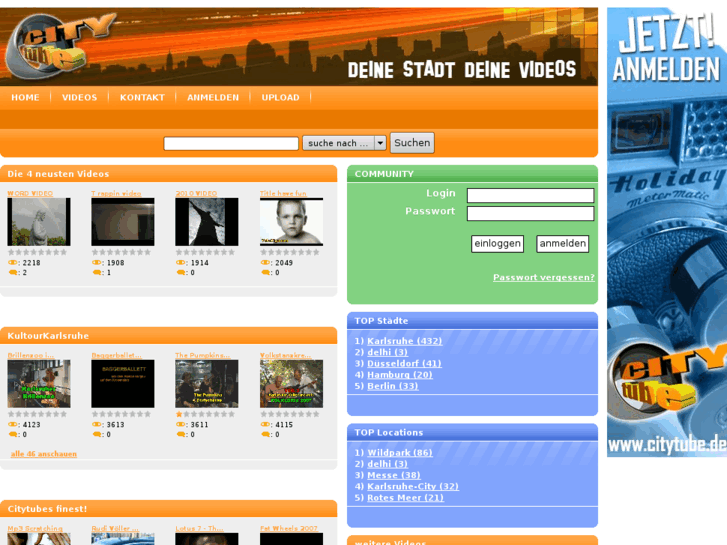Click the views eye icon showing 3613
Viewport: 727px width, 545px height.
96,424
